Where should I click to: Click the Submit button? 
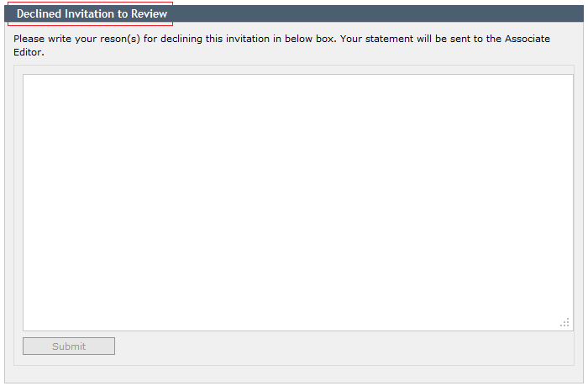coord(69,346)
